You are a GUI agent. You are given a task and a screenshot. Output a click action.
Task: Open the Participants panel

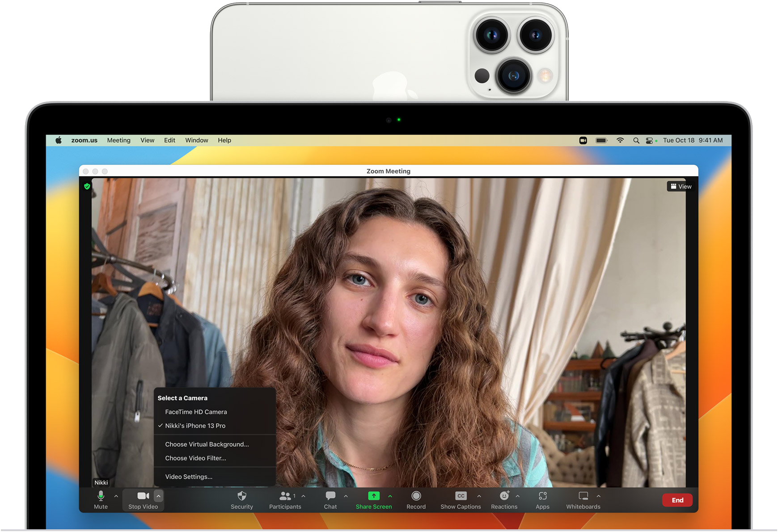[285, 496]
